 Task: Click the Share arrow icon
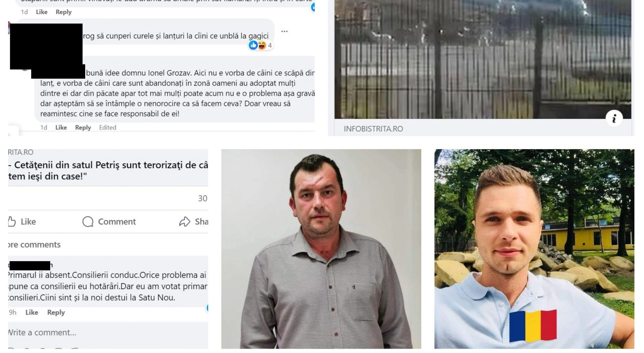pos(184,222)
